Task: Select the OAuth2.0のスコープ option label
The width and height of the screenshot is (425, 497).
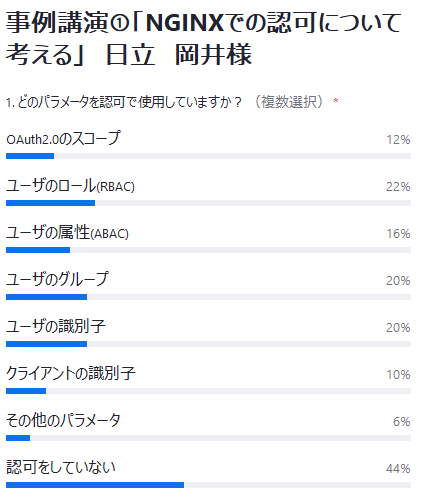Action: click(x=63, y=138)
